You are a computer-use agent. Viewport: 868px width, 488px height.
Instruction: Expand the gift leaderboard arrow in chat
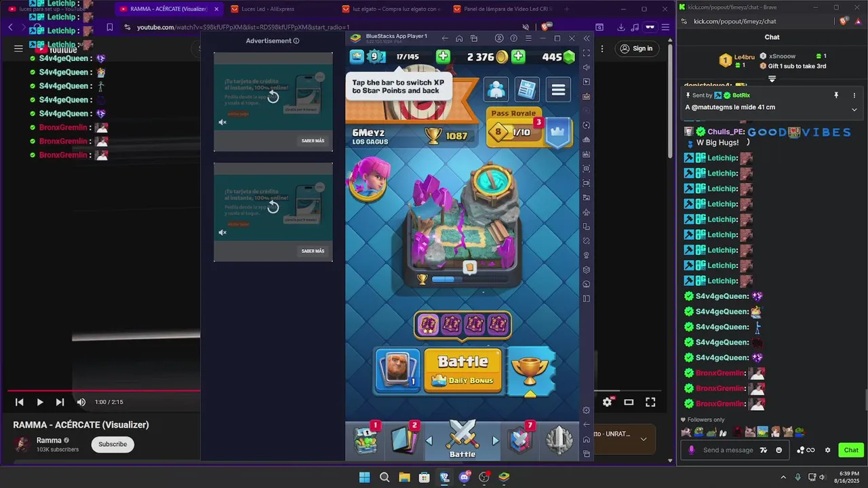pos(772,79)
